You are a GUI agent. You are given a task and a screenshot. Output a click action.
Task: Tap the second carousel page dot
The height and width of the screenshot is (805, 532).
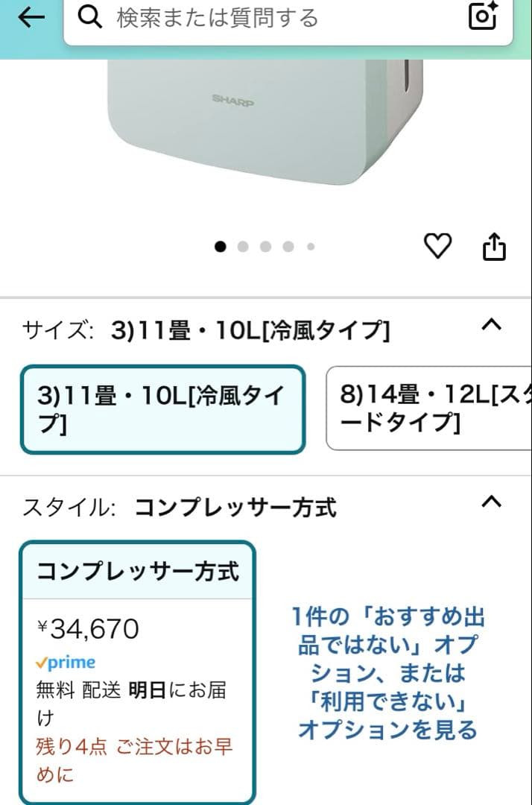243,245
